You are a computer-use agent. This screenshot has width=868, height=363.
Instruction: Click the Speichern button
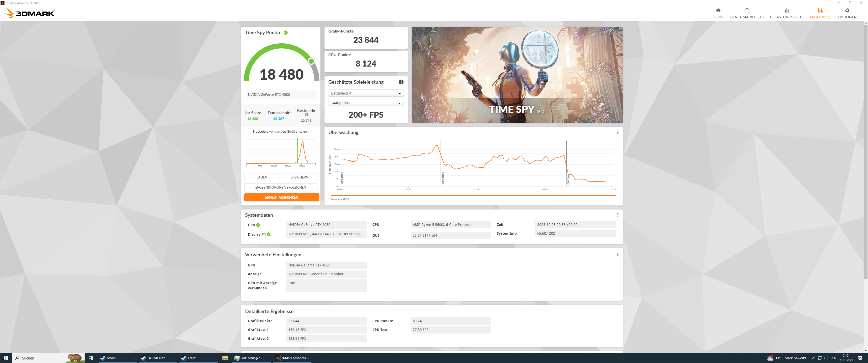click(x=299, y=177)
